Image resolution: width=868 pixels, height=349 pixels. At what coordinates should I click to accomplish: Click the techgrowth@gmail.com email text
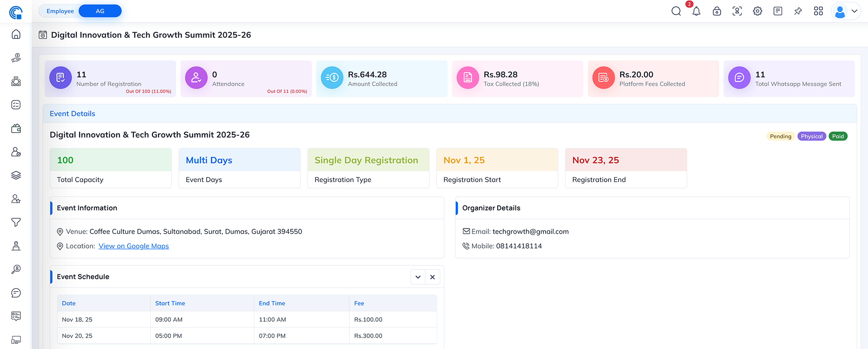(530, 231)
